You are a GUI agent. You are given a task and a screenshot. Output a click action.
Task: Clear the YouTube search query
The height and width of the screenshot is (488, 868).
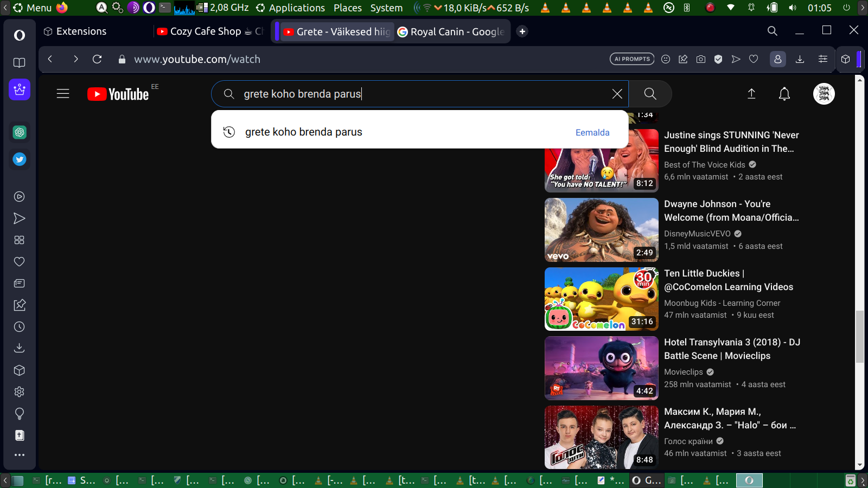617,94
